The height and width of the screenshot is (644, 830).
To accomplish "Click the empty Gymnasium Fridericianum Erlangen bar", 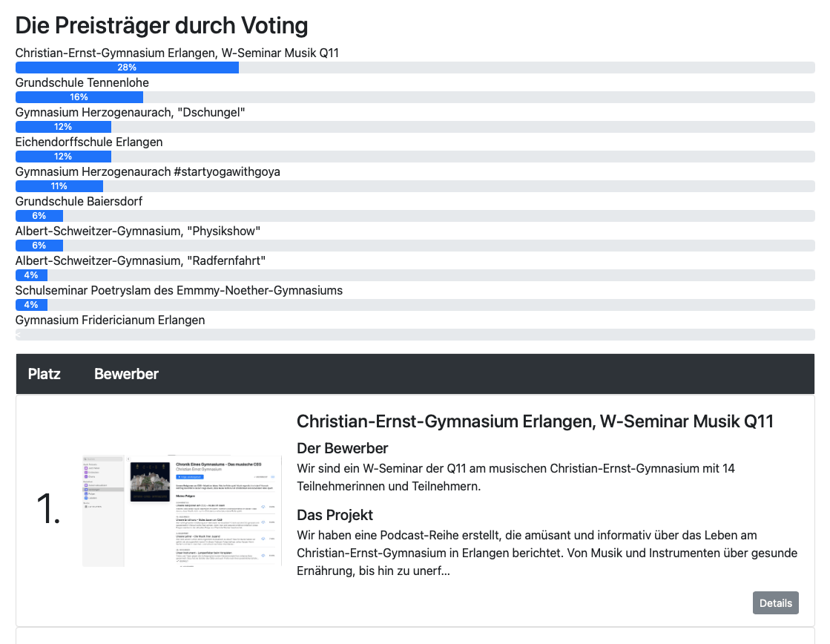I will [x=415, y=334].
